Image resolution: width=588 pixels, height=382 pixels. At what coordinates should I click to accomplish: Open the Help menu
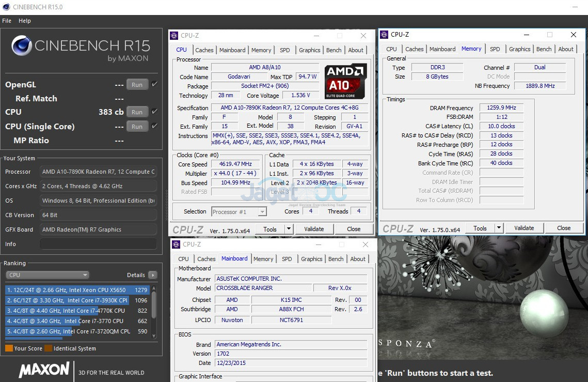coord(25,21)
